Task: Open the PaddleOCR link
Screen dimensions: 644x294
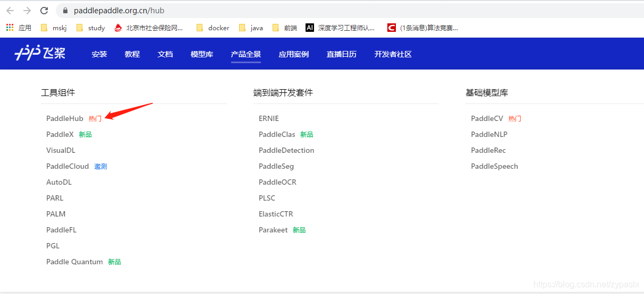Action: pyautogui.click(x=277, y=182)
